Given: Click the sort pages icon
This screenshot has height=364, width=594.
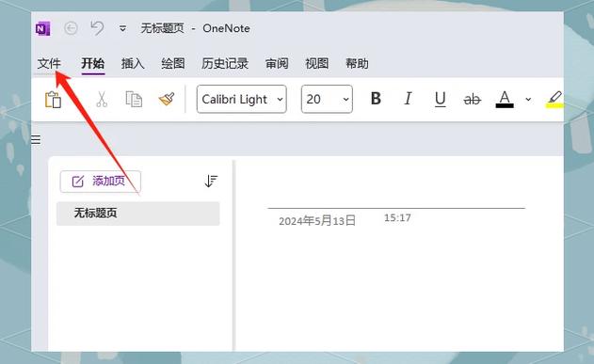Looking at the screenshot, I should (x=211, y=182).
